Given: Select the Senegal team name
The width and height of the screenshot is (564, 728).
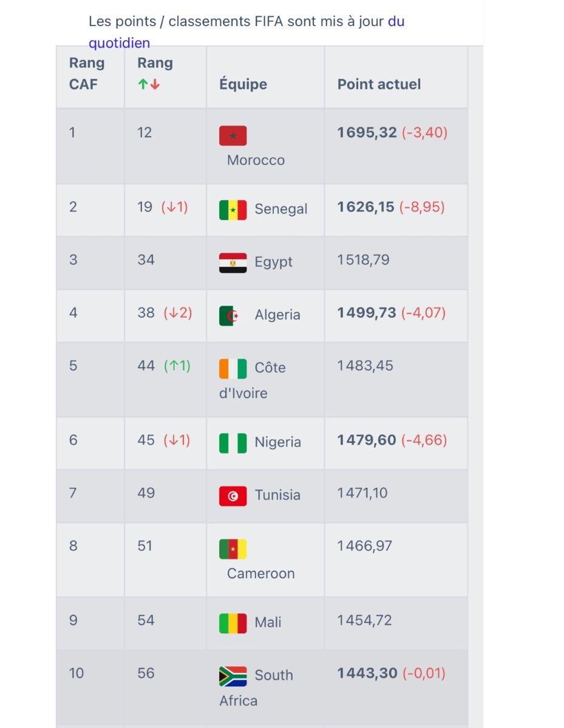Looking at the screenshot, I should [281, 209].
